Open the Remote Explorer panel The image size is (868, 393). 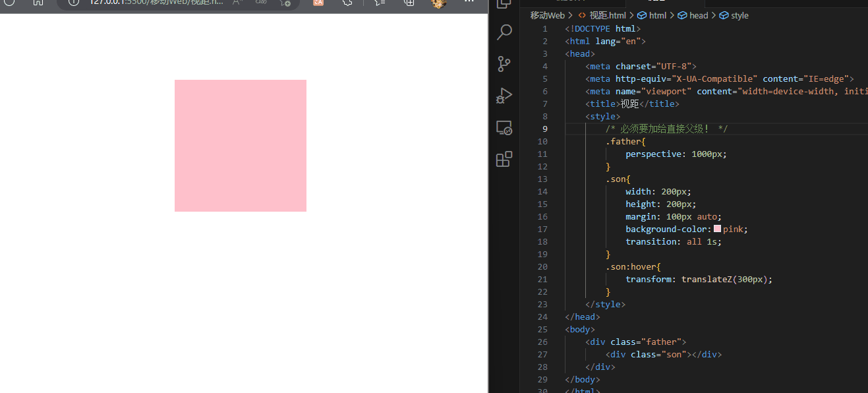coord(504,128)
